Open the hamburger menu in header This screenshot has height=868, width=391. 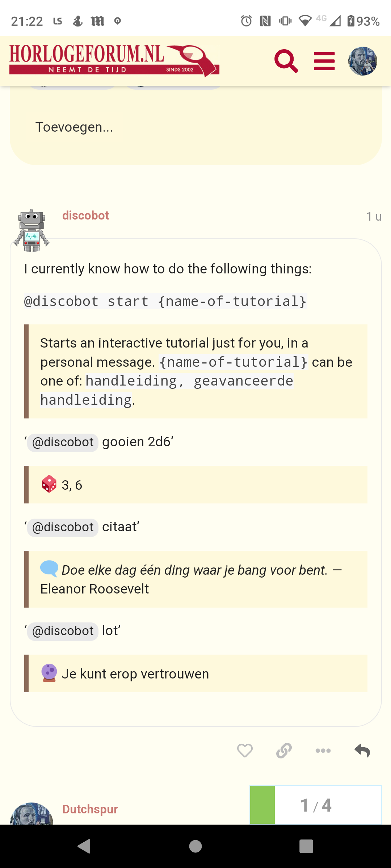(324, 61)
